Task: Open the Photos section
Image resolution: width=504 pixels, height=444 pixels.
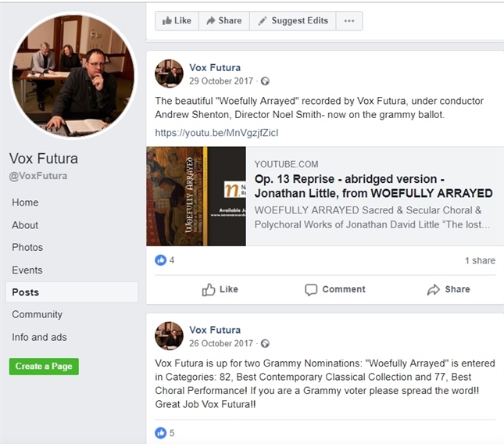Action: click(x=27, y=248)
